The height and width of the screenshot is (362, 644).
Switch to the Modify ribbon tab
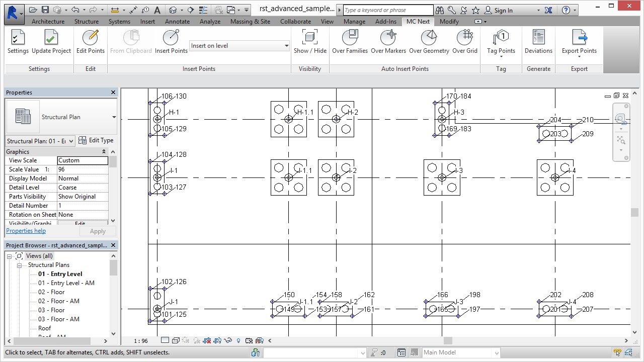point(449,22)
